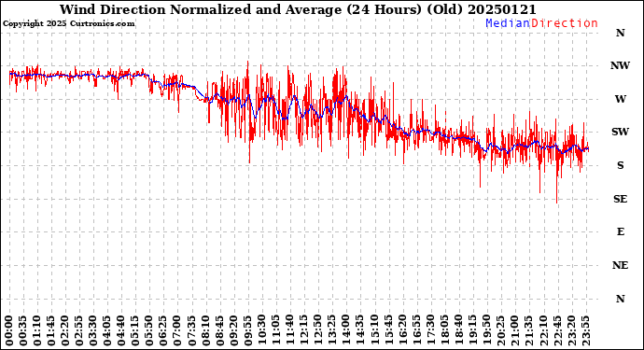Click the SE axis label
The width and height of the screenshot is (644, 350).
[x=620, y=199]
